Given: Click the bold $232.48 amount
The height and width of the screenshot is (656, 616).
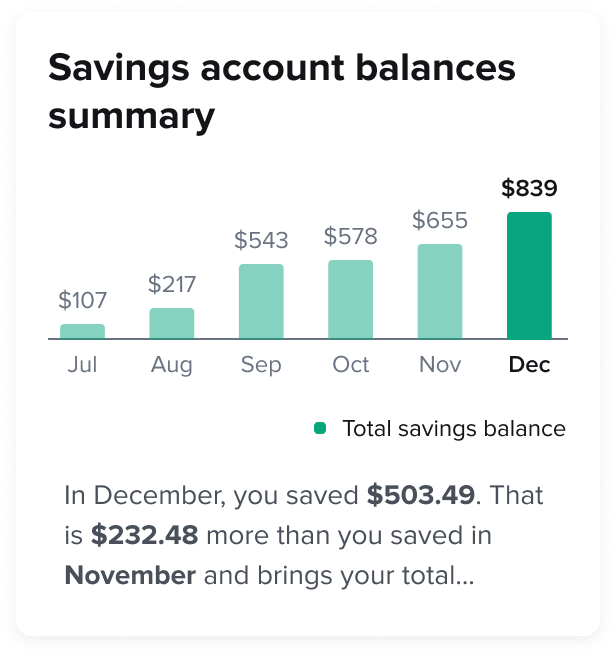Looking at the screenshot, I should click(x=145, y=535).
